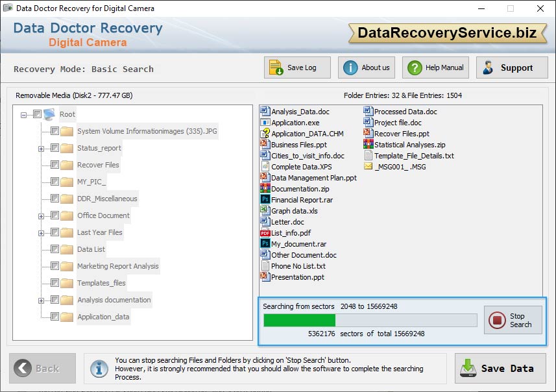Click the Save Data button

[500, 368]
